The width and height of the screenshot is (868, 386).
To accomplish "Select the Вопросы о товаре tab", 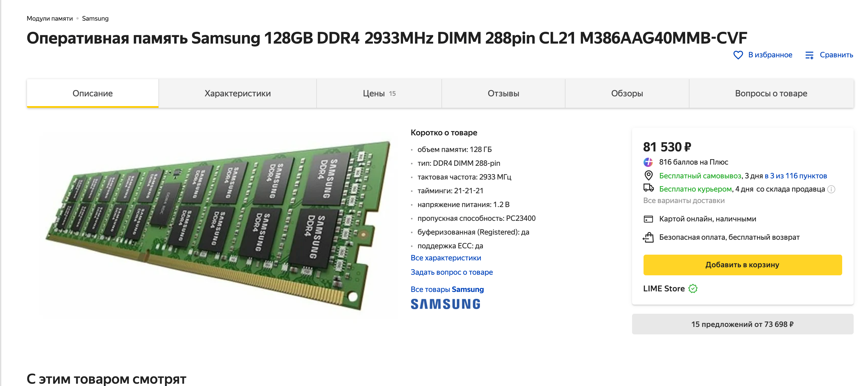I will click(x=771, y=93).
